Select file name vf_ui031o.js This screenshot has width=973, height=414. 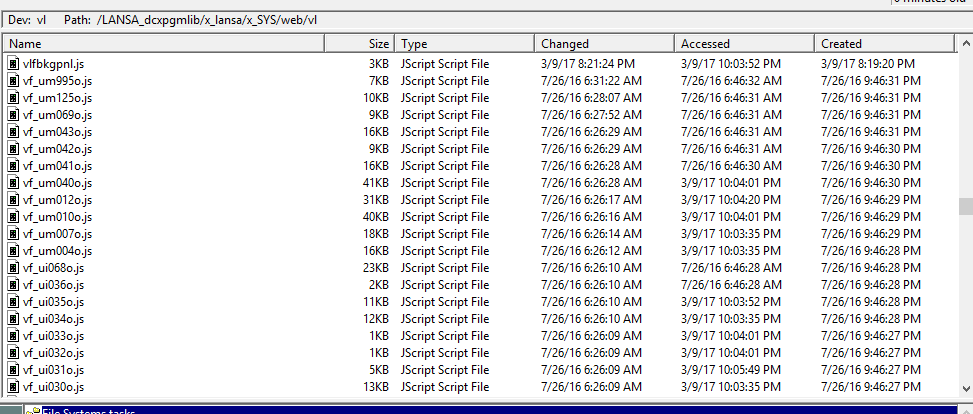53,370
